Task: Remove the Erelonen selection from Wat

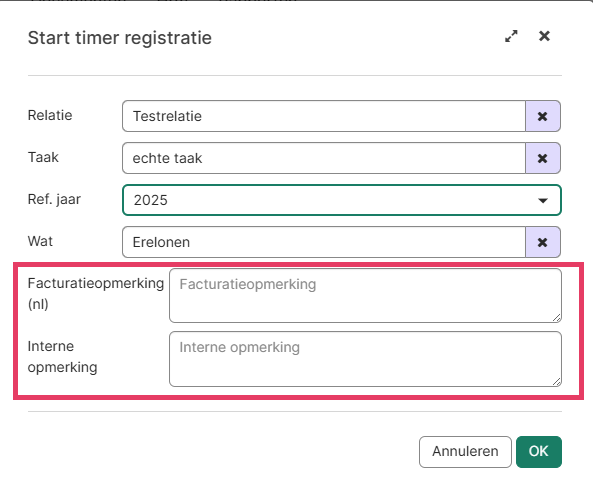Action: pos(543,242)
